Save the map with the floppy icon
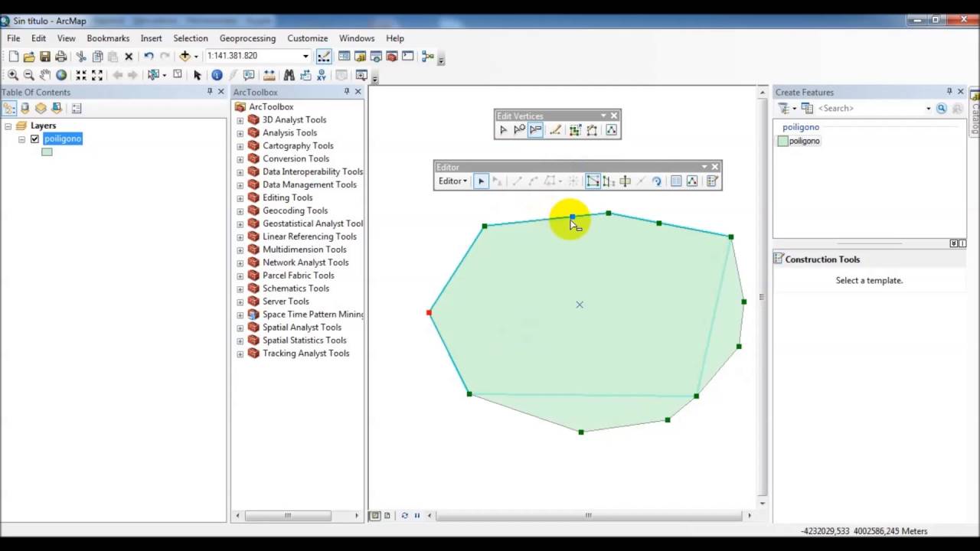 pos(45,56)
